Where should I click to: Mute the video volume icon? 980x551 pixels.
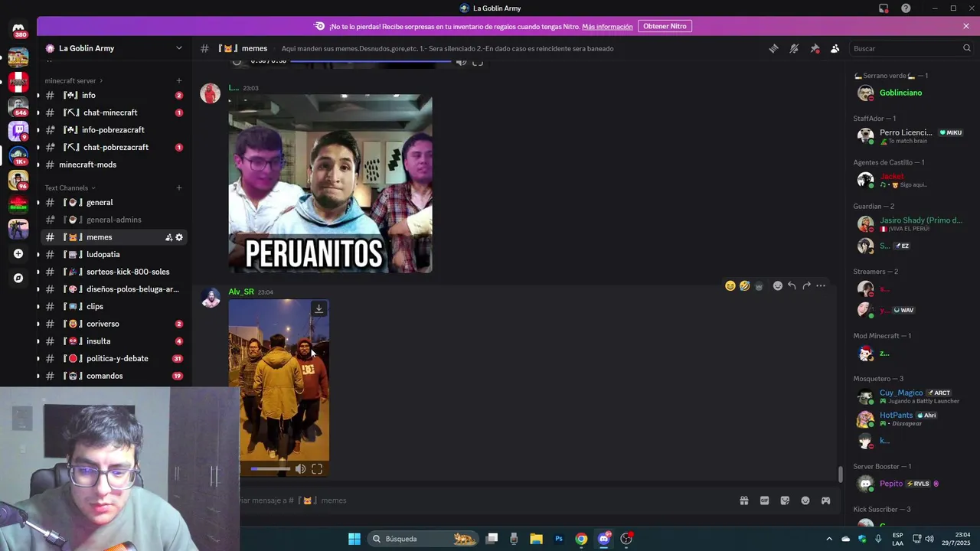(x=300, y=469)
